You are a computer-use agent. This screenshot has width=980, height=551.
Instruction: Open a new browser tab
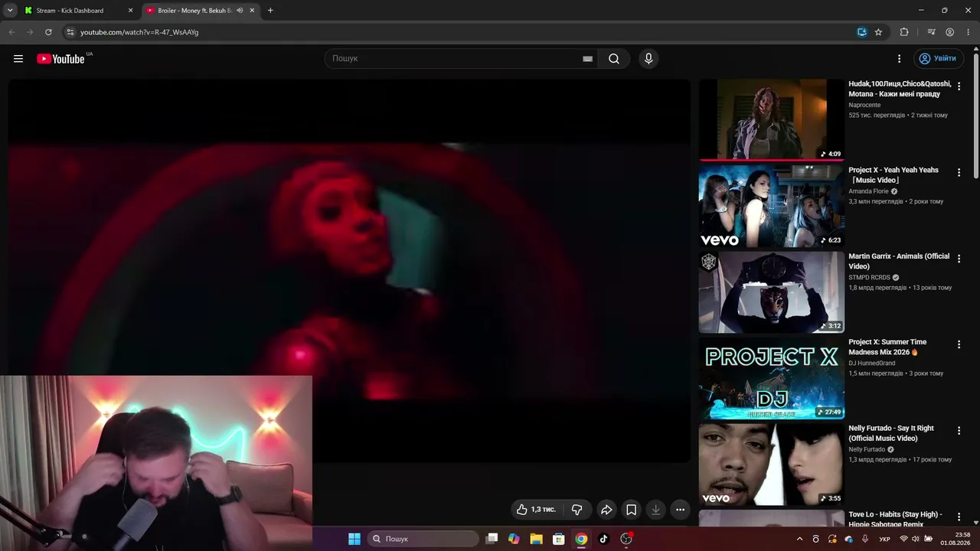pos(270,11)
